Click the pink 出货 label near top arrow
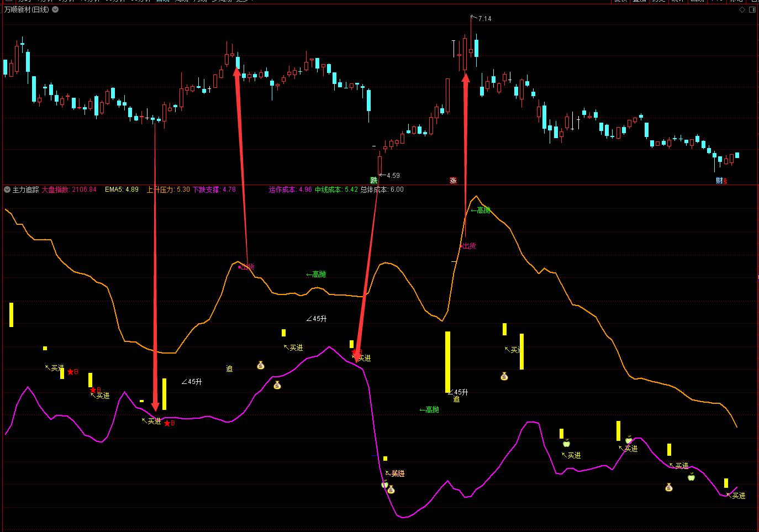 coord(468,246)
